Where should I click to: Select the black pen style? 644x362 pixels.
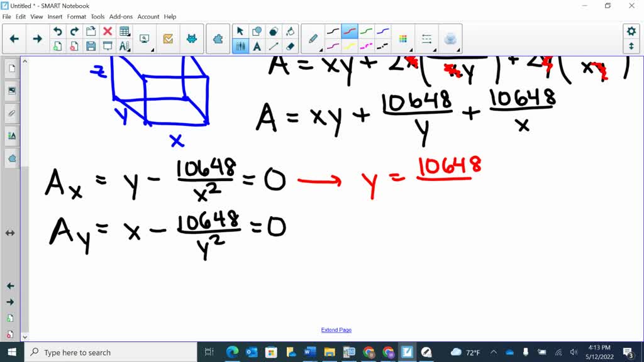pos(333,31)
